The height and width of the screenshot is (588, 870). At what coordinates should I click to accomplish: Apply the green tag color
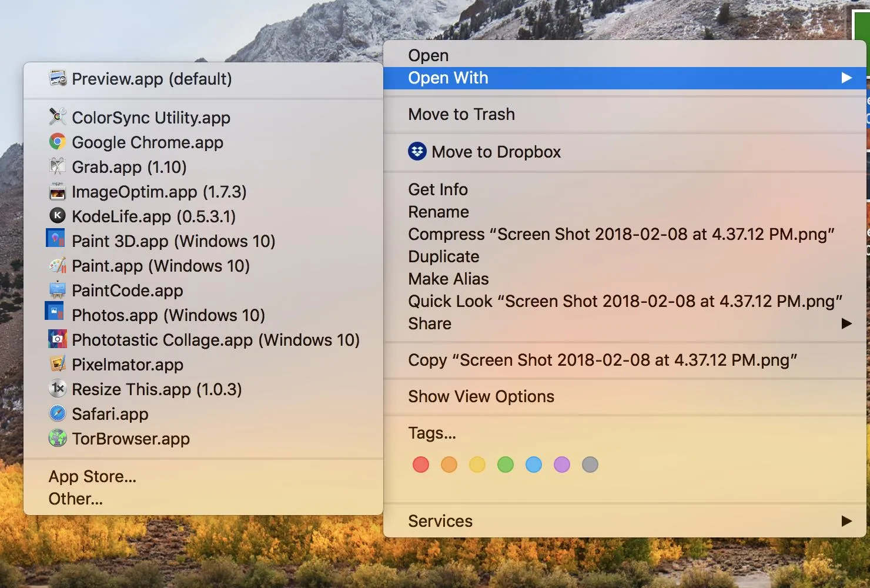point(506,465)
